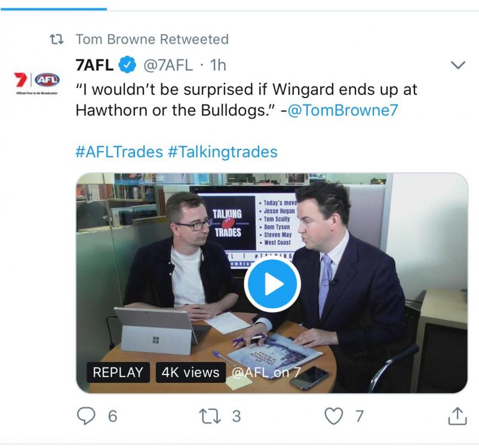Open the Tom Browne Retweeted link
479x448 pixels.
pos(152,39)
